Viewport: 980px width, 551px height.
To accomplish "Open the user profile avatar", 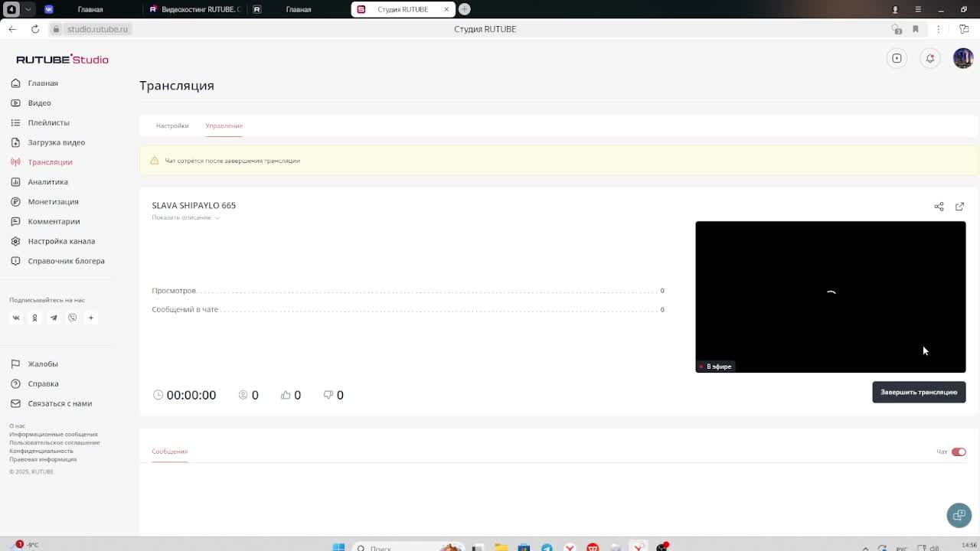I will (x=963, y=58).
